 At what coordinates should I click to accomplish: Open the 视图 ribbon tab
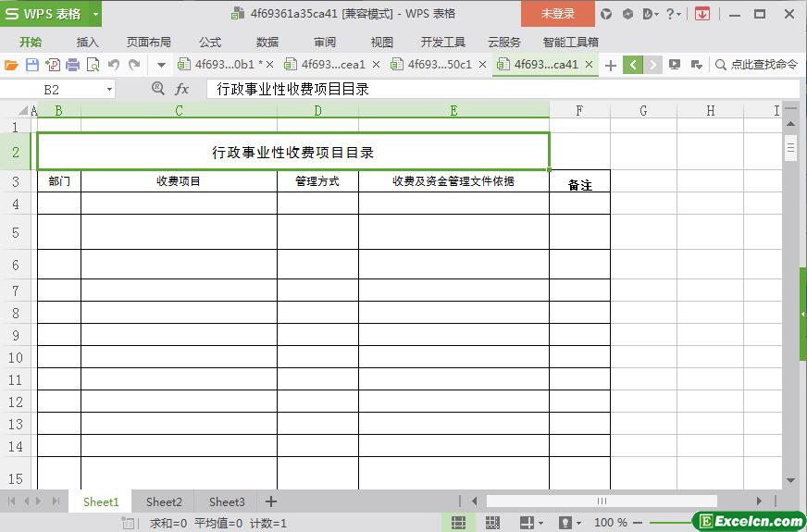click(382, 43)
